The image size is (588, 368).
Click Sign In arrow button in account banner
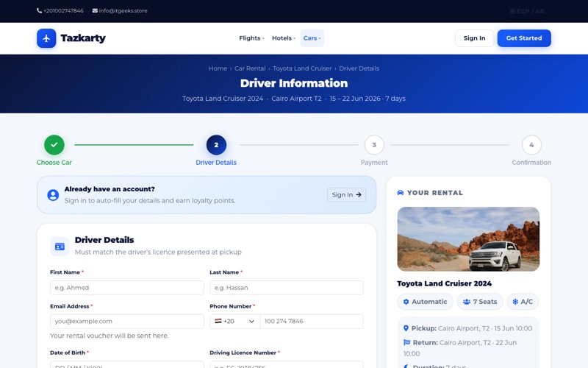pos(346,195)
